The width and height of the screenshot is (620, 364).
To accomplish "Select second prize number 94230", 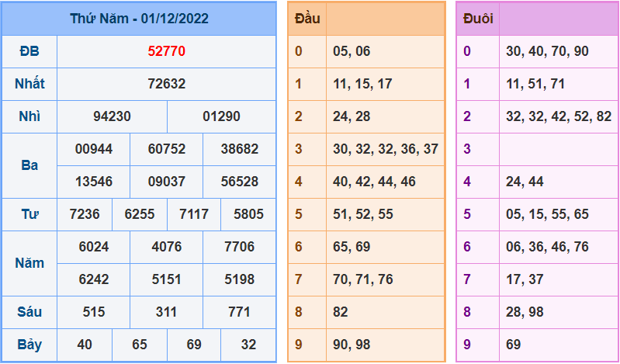I will pos(113,116).
